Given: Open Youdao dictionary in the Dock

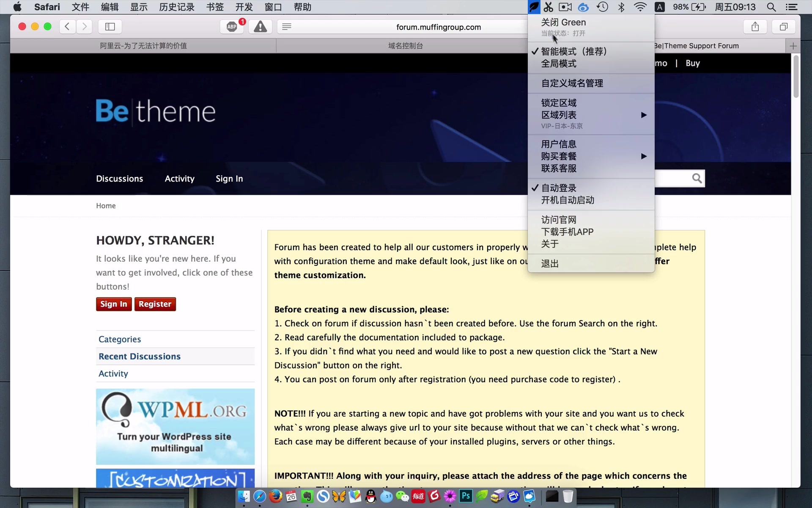Looking at the screenshot, I should tap(418, 496).
